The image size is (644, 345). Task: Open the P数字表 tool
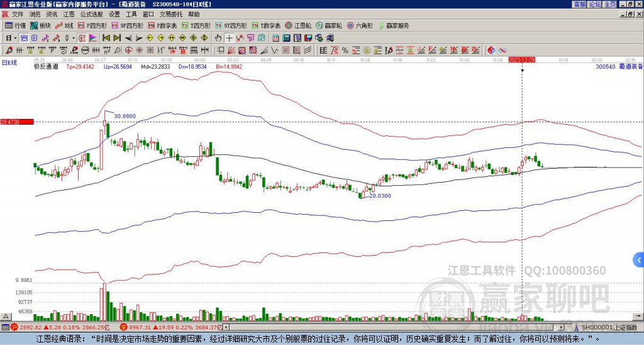pyautogui.click(x=162, y=25)
